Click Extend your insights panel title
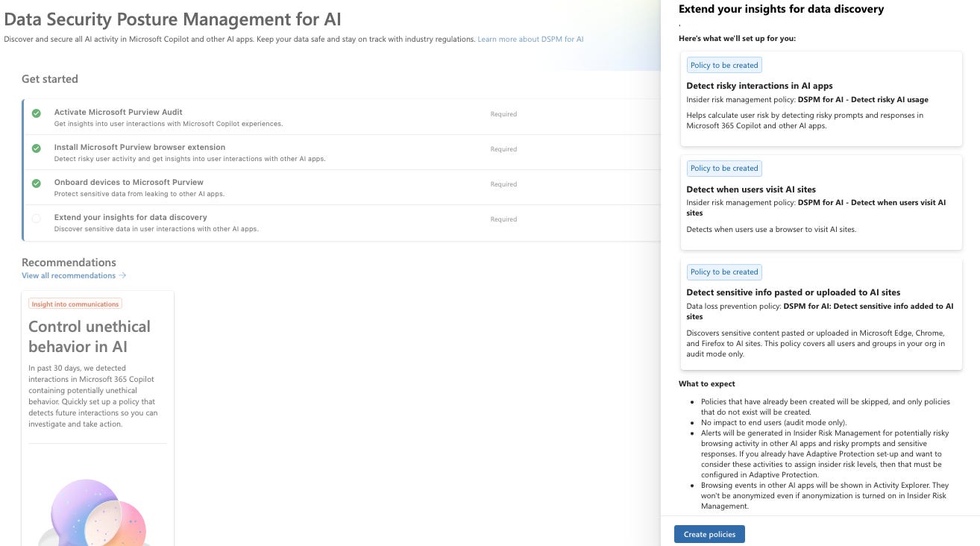Image resolution: width=980 pixels, height=546 pixels. 781,9
